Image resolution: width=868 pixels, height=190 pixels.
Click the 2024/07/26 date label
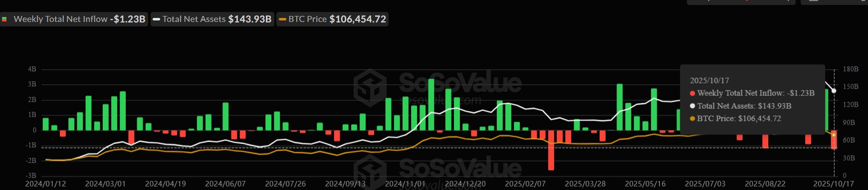pyautogui.click(x=285, y=184)
